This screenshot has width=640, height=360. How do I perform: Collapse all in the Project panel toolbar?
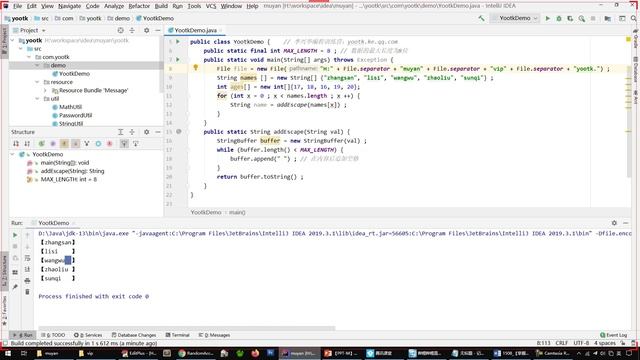(x=132, y=30)
